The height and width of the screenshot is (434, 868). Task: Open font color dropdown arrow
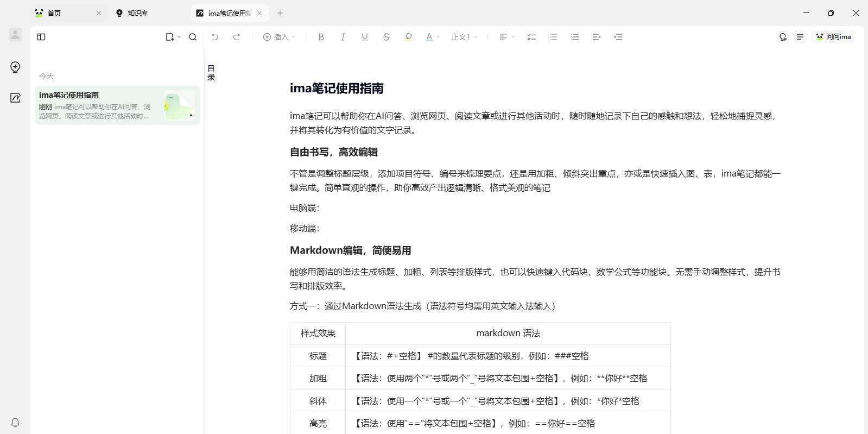click(438, 37)
